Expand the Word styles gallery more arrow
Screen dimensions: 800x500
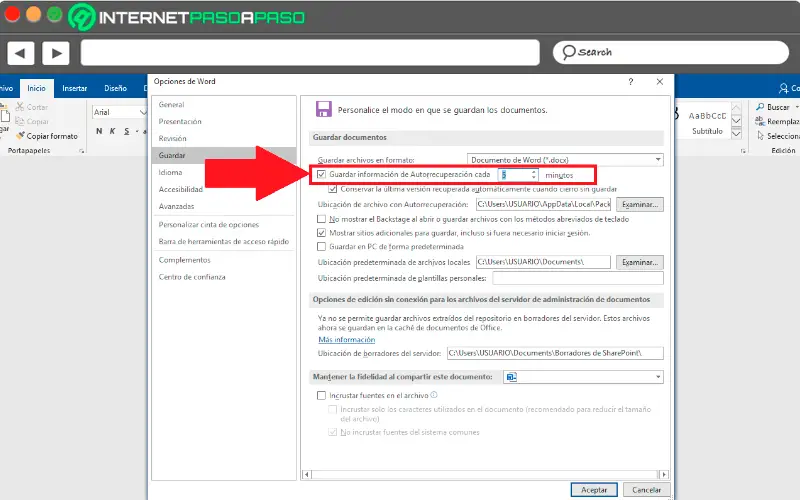tap(736, 134)
